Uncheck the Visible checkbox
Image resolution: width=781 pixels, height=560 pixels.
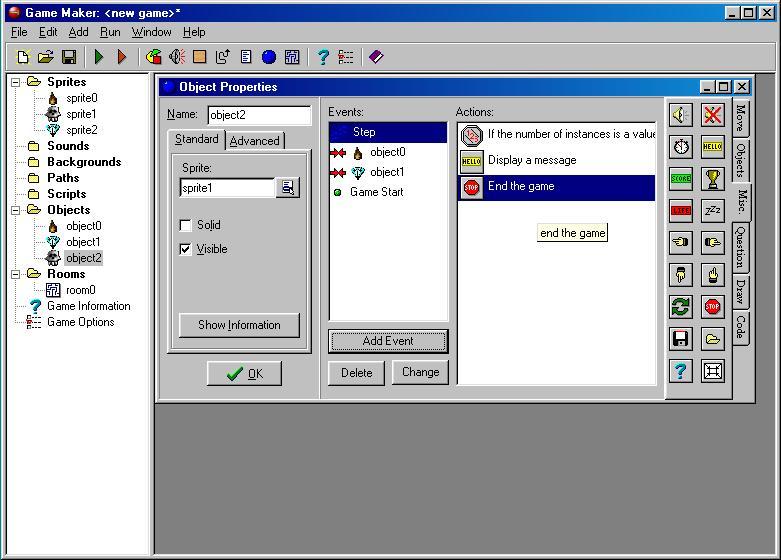[x=185, y=249]
